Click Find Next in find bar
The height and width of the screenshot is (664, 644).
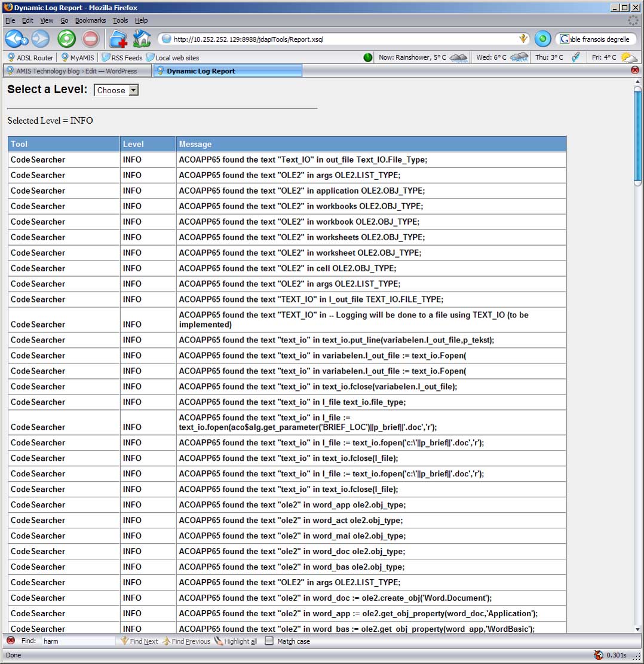click(139, 641)
